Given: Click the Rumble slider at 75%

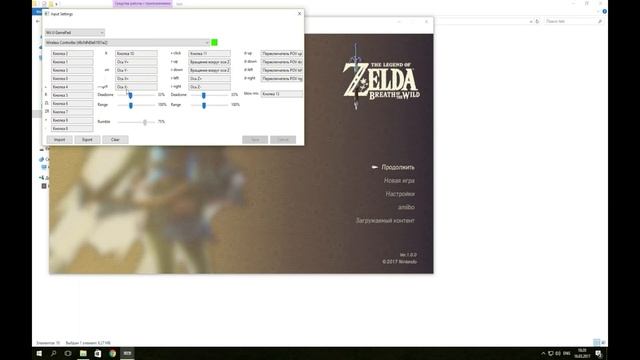Looking at the screenshot, I should click(x=145, y=122).
